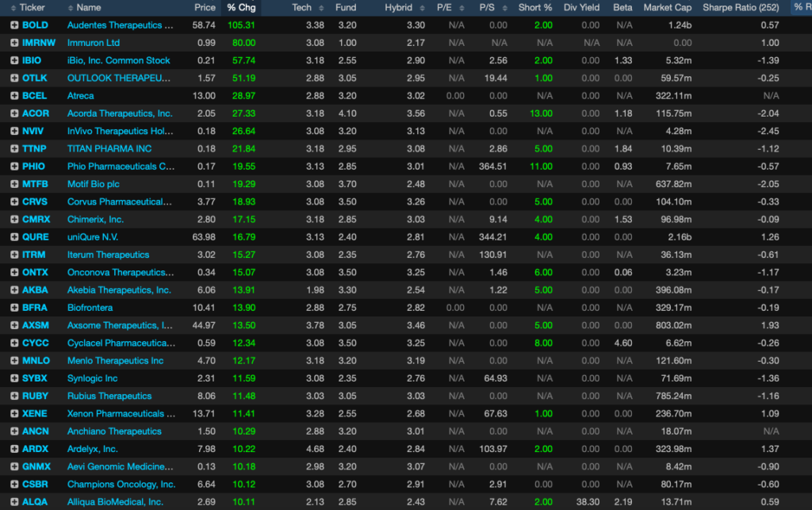Click the Acorda Therapeutics, Inc. name
This screenshot has width=812, height=510.
tap(120, 113)
